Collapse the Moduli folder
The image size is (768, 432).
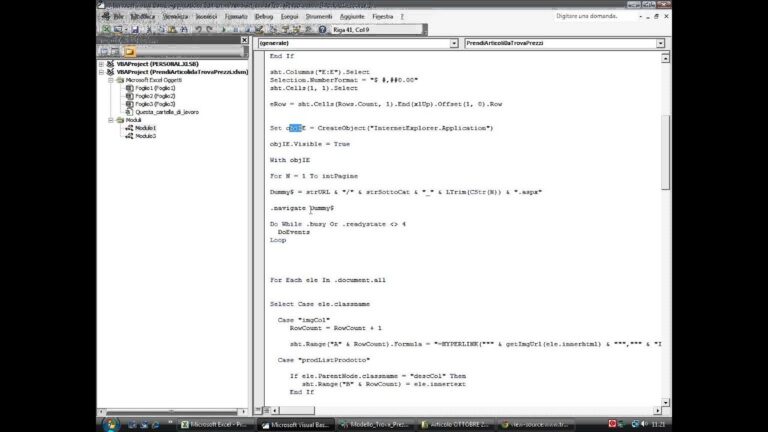pyautogui.click(x=111, y=120)
